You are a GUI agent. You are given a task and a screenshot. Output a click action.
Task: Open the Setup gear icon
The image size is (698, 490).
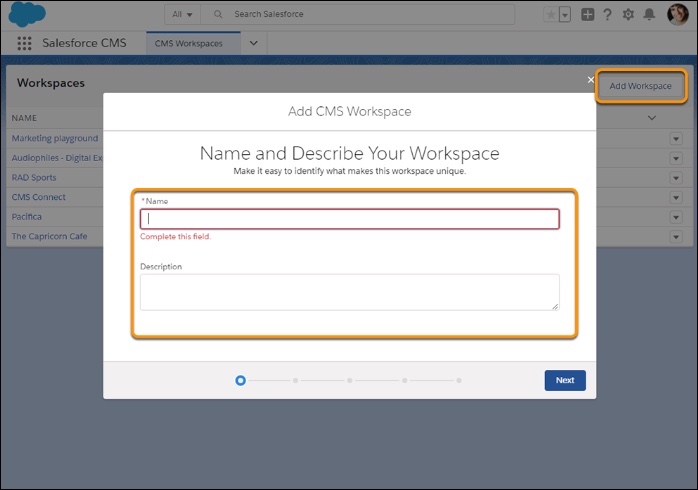[x=628, y=15]
